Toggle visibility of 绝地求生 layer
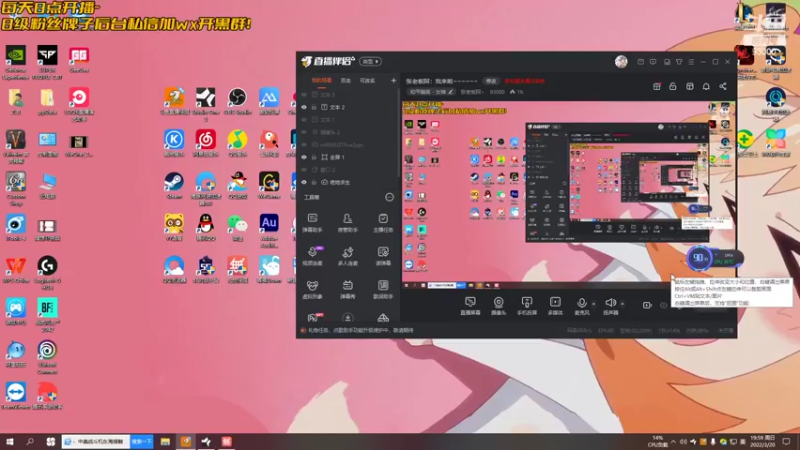 point(304,182)
